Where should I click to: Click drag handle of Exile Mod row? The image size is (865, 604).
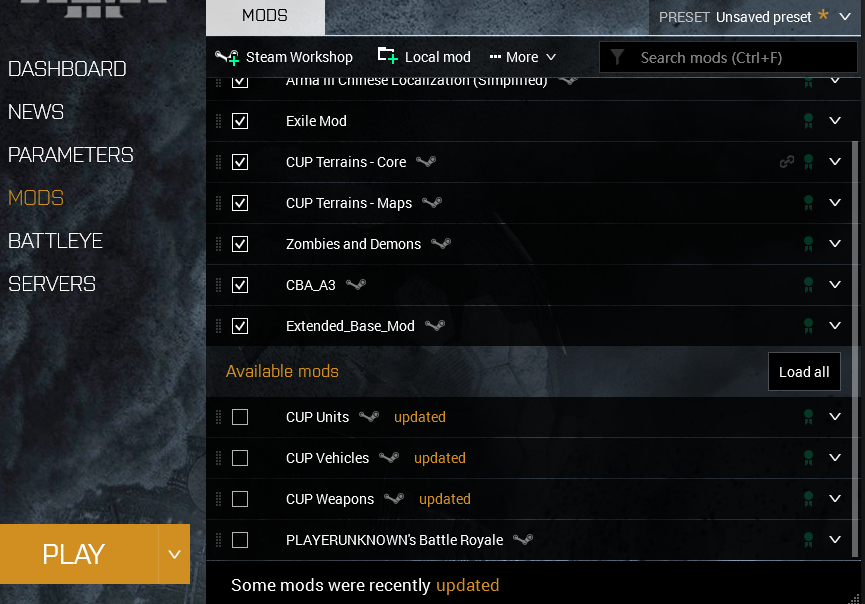coord(218,121)
